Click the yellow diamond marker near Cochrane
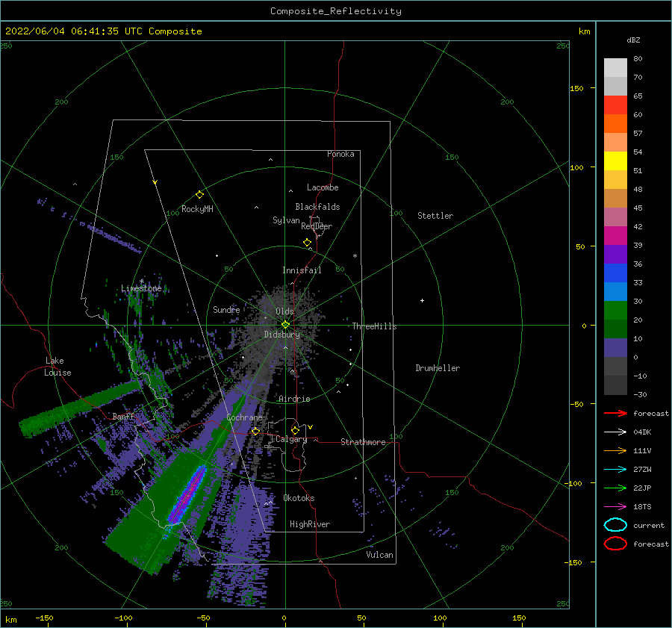This screenshot has height=628, width=672. 255,432
